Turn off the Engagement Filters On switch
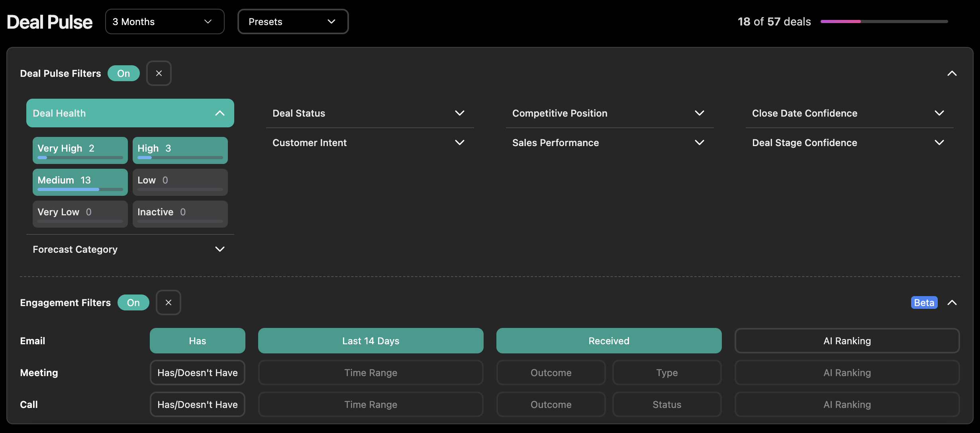This screenshot has width=980, height=433. click(x=133, y=302)
